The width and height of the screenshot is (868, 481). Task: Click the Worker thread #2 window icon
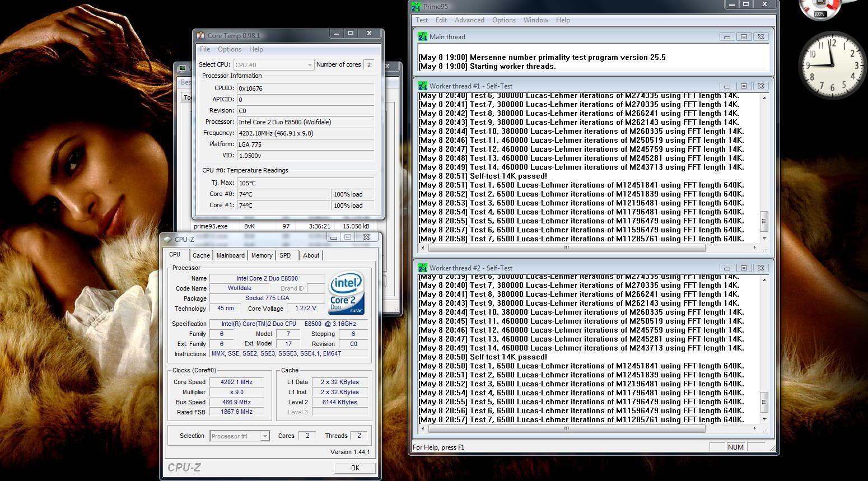[x=423, y=268]
